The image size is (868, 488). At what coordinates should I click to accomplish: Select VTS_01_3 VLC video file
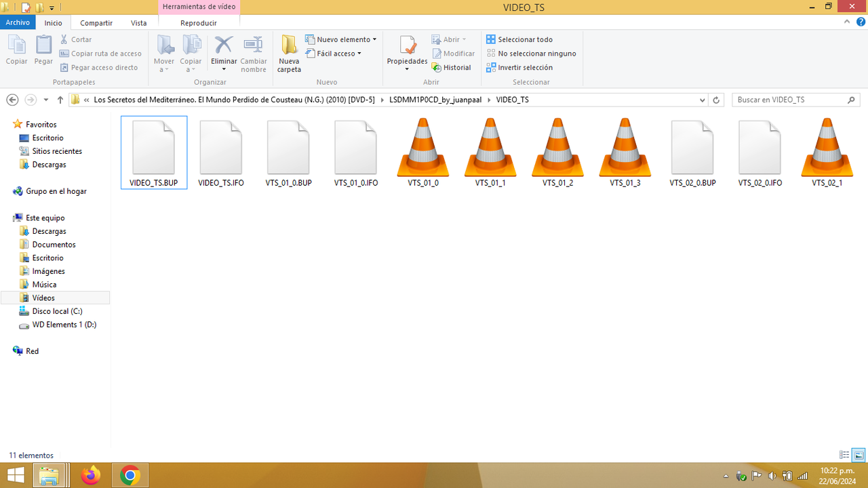click(625, 152)
